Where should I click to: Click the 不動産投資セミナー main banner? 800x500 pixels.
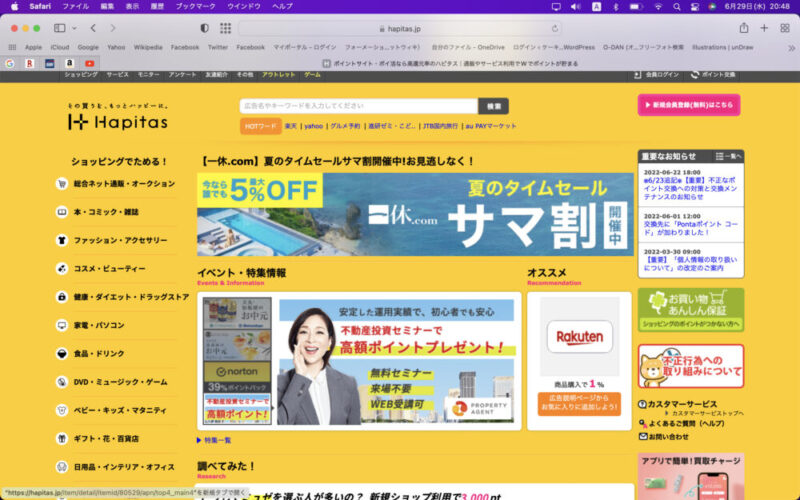click(396, 362)
